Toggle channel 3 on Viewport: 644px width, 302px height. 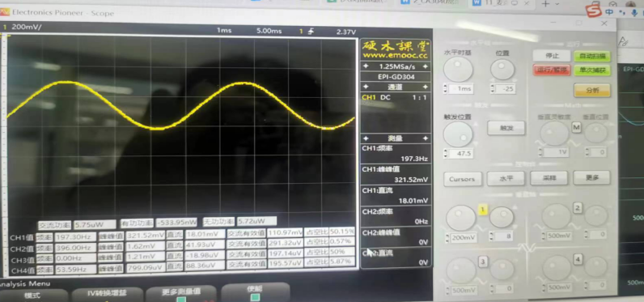click(482, 262)
